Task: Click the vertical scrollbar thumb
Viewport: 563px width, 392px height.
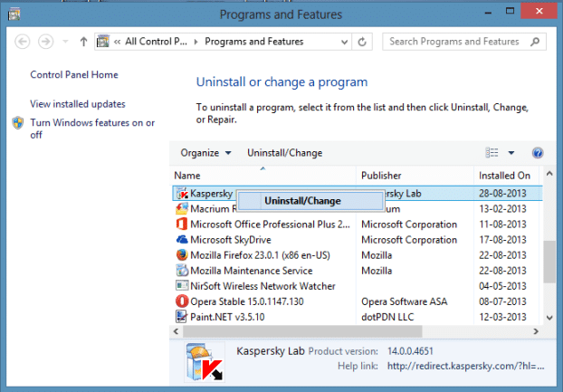Action: [x=549, y=262]
